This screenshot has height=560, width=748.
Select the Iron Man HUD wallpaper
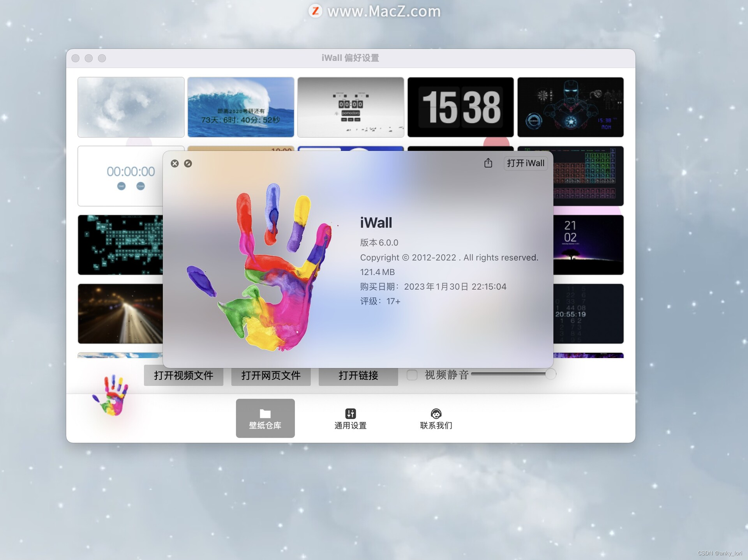[571, 107]
